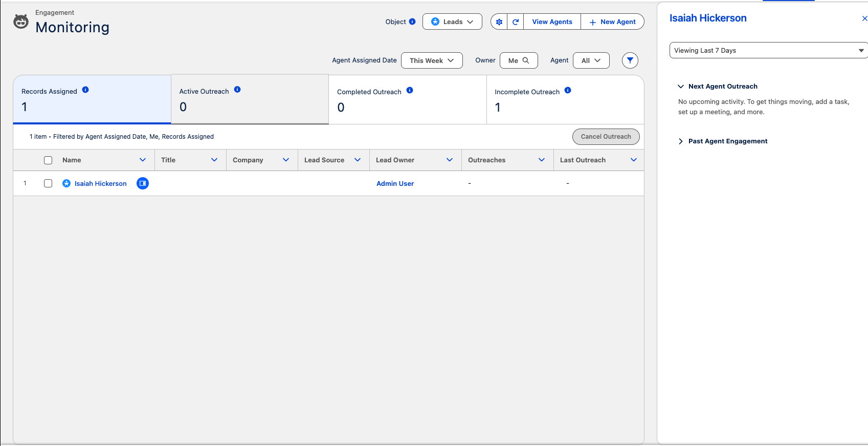
Task: Select the Records Assigned tab
Action: 92,99
